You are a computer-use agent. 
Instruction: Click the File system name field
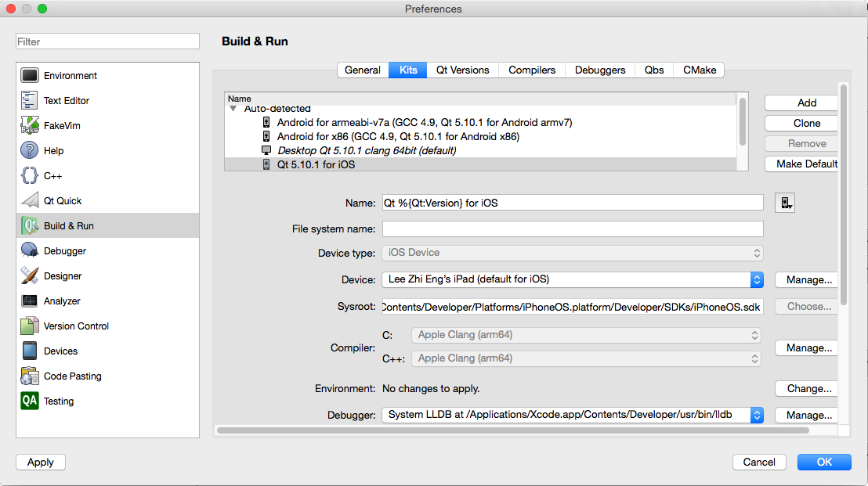point(573,229)
